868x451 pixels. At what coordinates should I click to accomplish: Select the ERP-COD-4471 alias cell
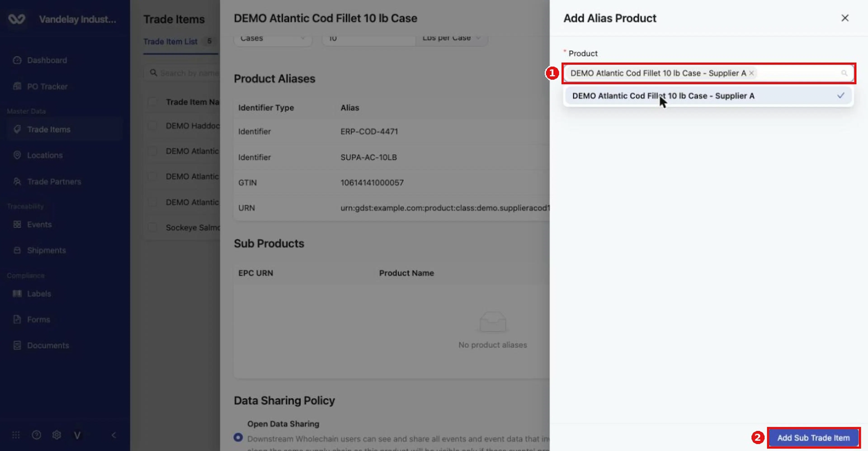(x=369, y=131)
